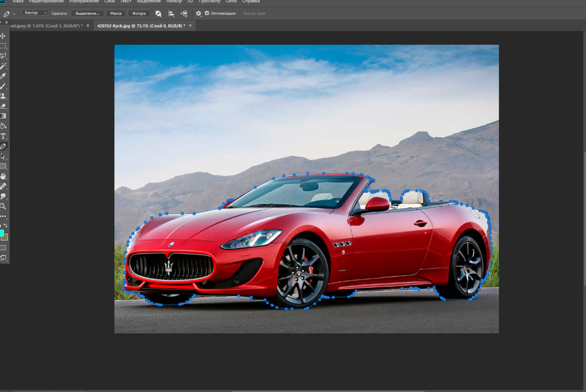Select the Zoom magnifier tool
This screenshot has width=586, height=392.
coord(3,206)
